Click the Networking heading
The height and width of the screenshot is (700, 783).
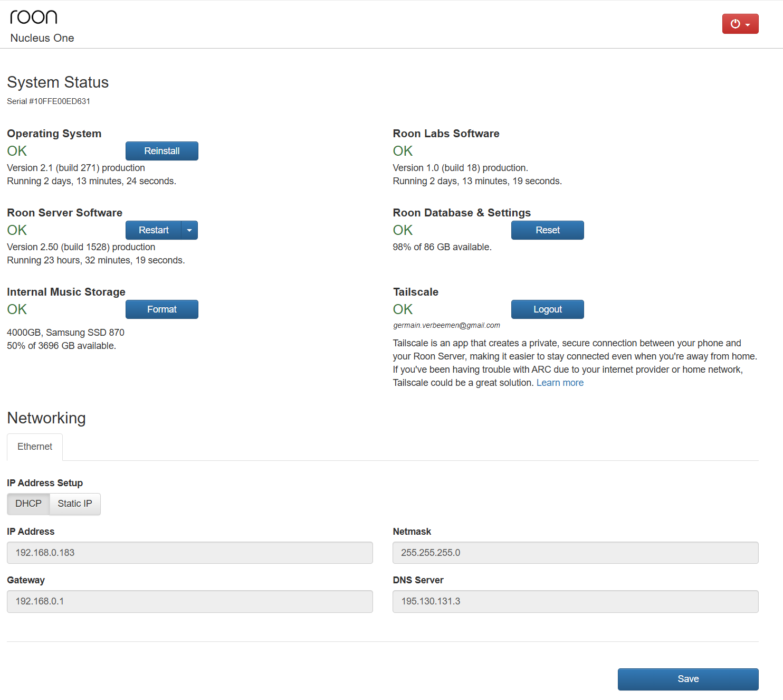click(x=46, y=418)
